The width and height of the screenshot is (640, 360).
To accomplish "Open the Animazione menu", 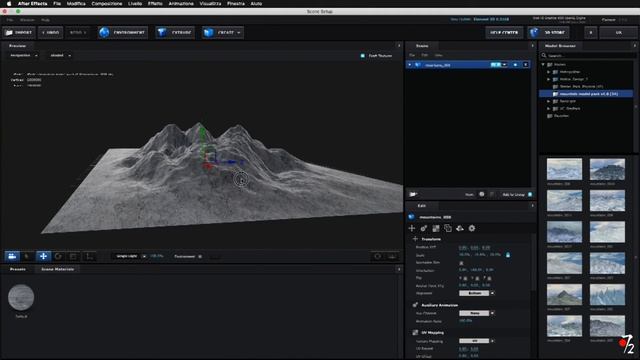I will click(x=181, y=3).
